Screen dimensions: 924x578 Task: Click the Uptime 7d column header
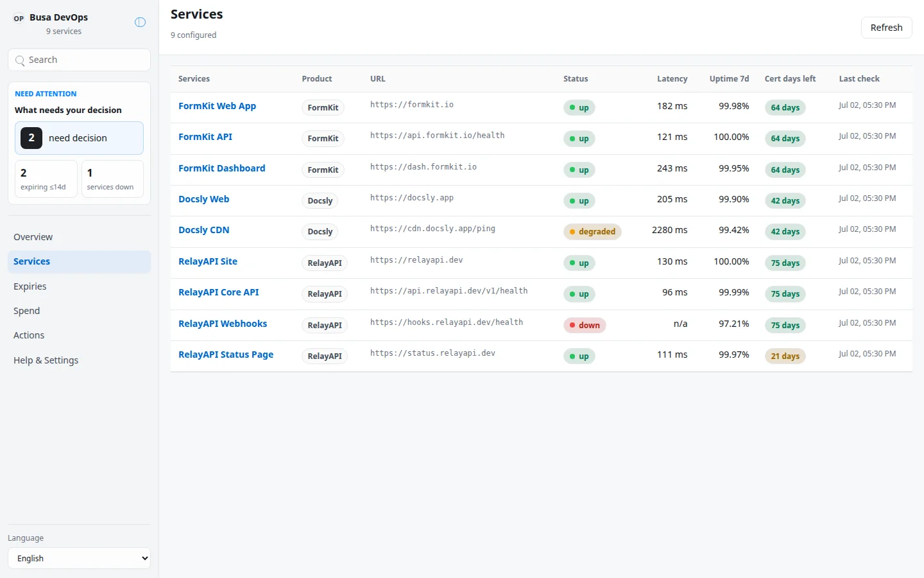[729, 79]
